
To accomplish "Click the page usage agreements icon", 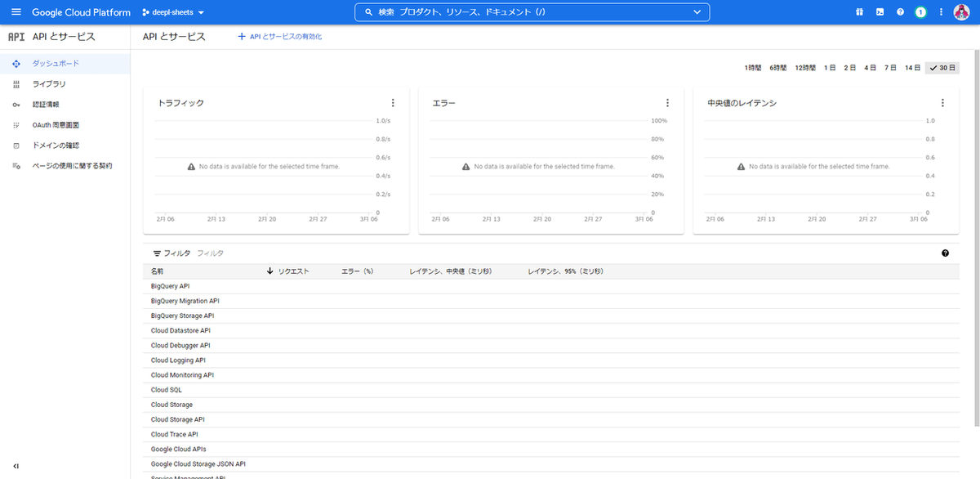I will click(16, 166).
